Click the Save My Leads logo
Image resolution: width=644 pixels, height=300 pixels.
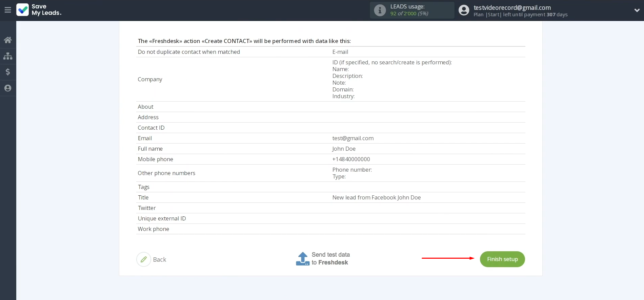(x=39, y=10)
